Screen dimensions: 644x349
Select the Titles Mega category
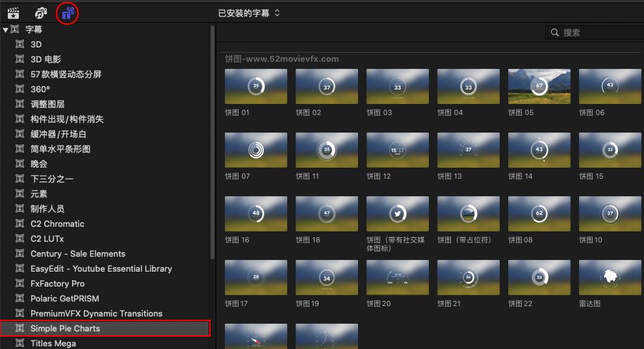(105, 343)
